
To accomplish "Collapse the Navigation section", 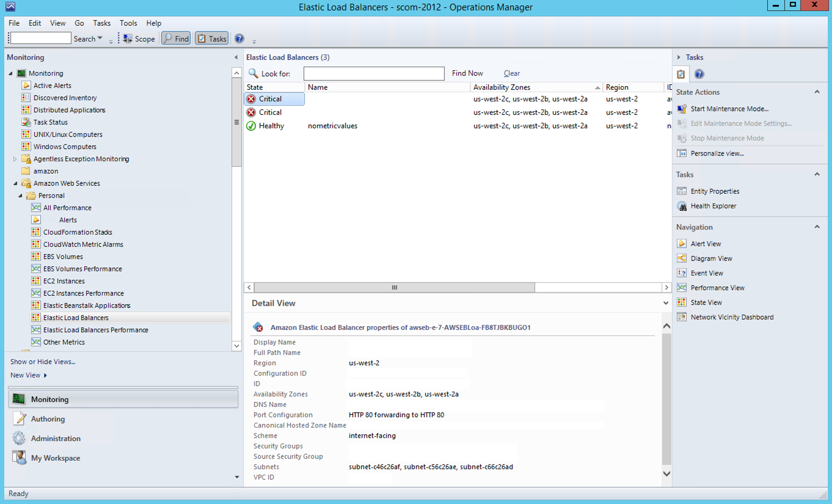I will tap(817, 226).
